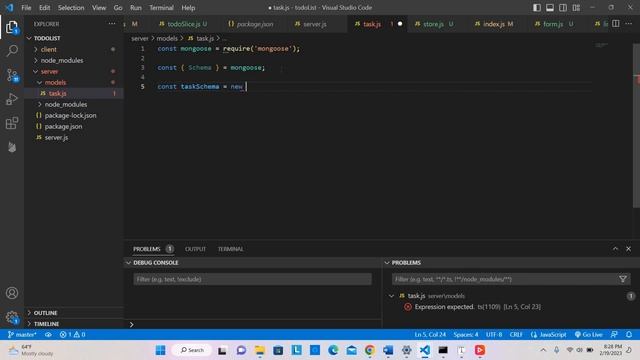Open the Extensions view
The image size is (640, 360).
[x=12, y=123]
